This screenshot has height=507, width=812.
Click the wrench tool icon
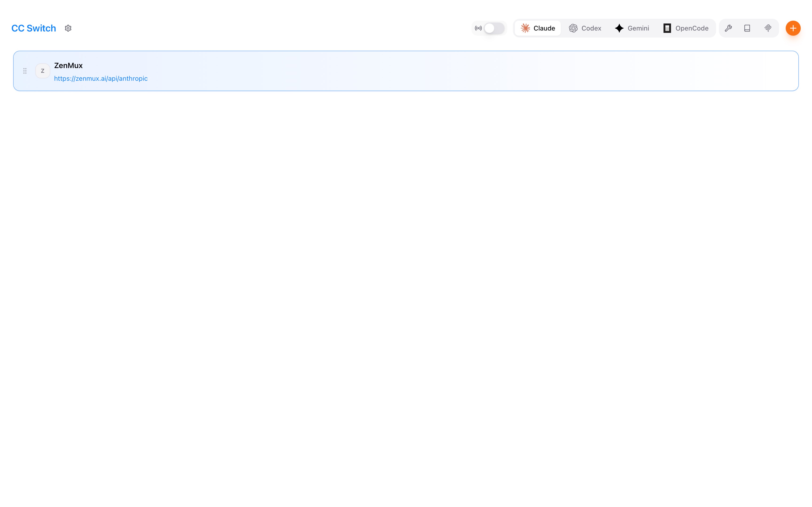click(x=728, y=28)
